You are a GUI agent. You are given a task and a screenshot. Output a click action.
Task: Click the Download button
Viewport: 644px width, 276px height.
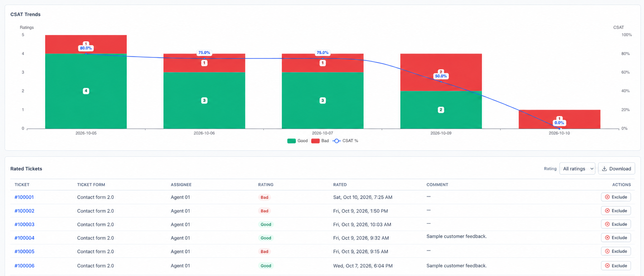[616, 168]
